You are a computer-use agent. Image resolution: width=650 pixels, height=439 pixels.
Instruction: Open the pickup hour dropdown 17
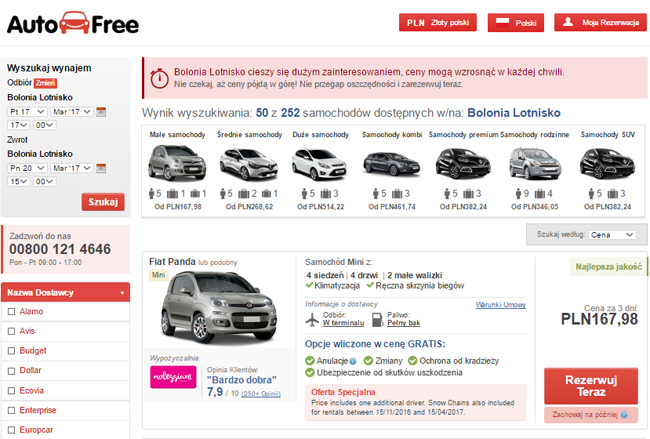[19, 125]
